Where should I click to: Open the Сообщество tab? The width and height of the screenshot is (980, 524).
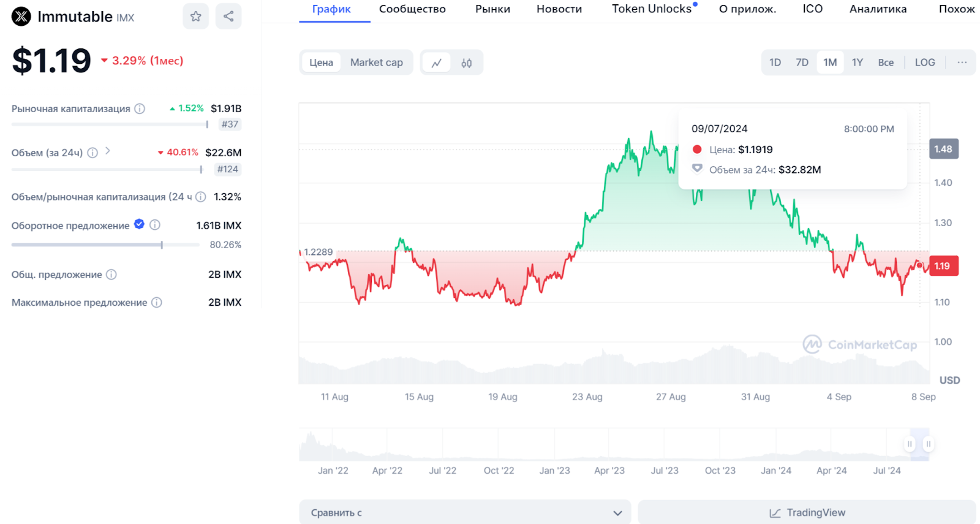pos(412,9)
